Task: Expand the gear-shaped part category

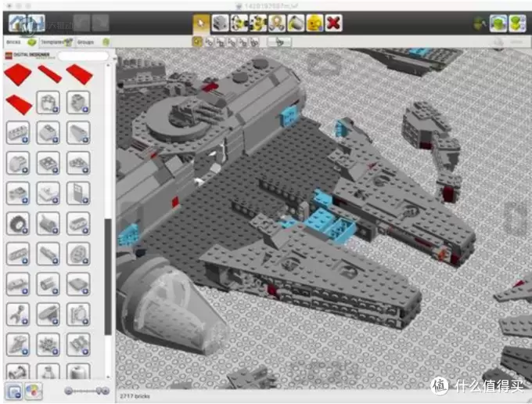Action: click(x=49, y=344)
